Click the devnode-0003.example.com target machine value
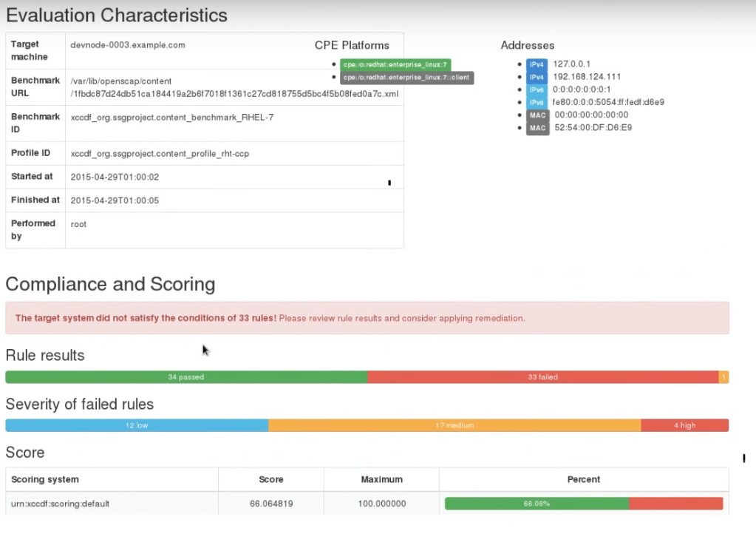The image size is (756, 545). click(127, 45)
